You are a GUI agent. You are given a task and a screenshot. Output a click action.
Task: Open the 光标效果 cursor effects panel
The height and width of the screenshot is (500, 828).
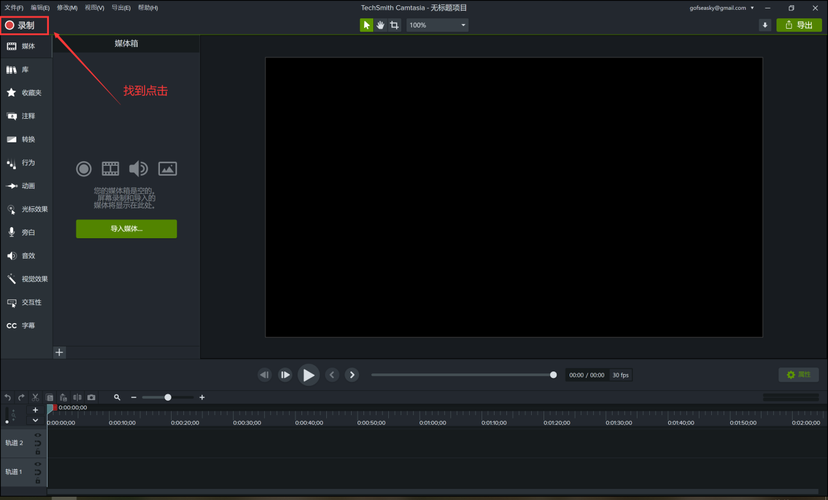[x=26, y=209]
